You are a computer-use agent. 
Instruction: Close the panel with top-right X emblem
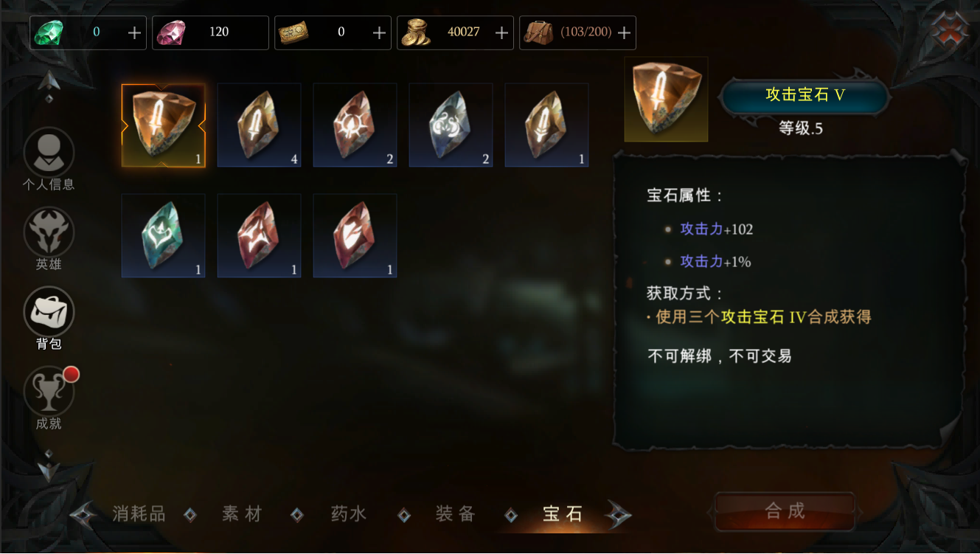click(x=948, y=30)
